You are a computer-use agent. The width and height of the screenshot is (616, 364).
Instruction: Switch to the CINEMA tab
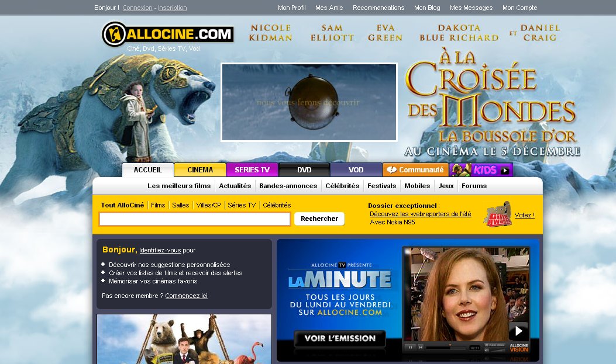point(200,170)
